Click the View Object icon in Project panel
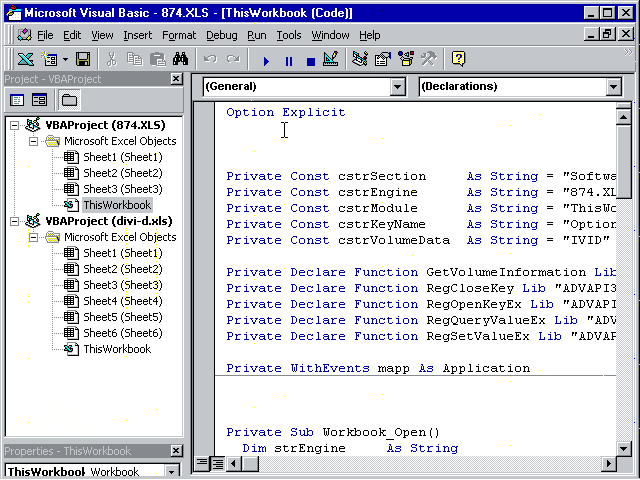This screenshot has height=480, width=640. pyautogui.click(x=40, y=100)
